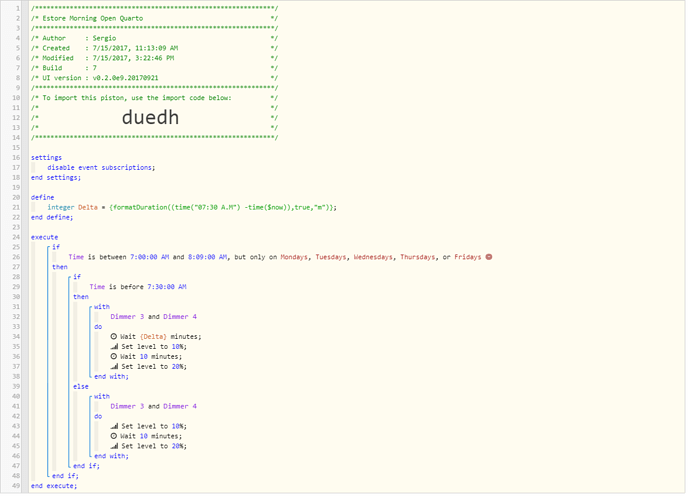The image size is (690, 498).
Task: Click the settings block keyword
Action: (x=46, y=157)
